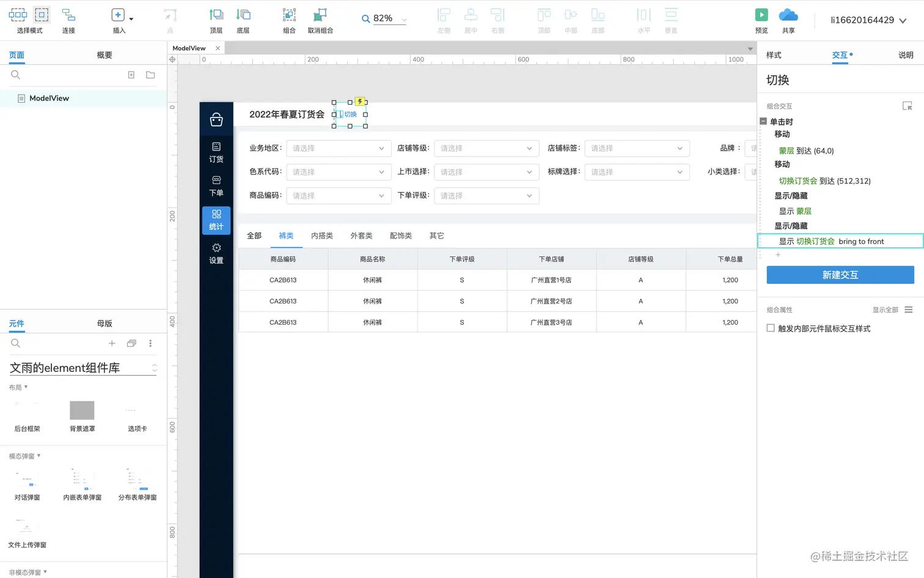Click the 插入 insert tool icon
Screen dimensions: 924x578
(x=118, y=15)
